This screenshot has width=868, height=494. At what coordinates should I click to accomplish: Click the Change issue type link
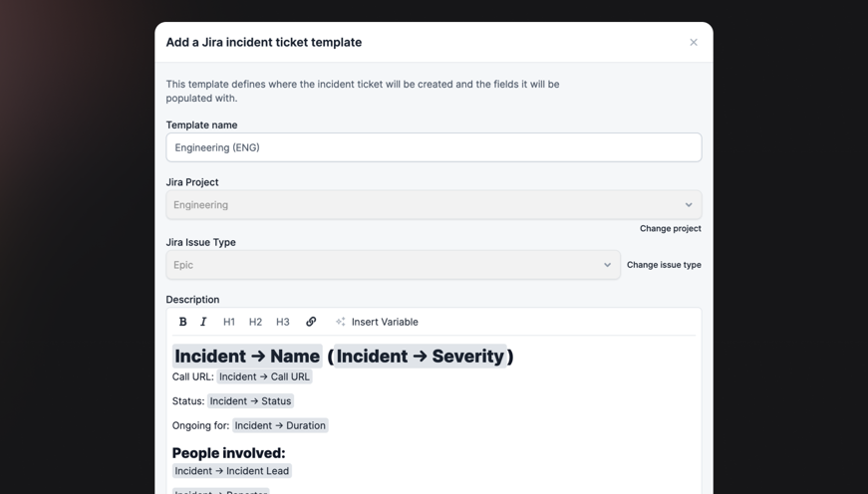664,265
